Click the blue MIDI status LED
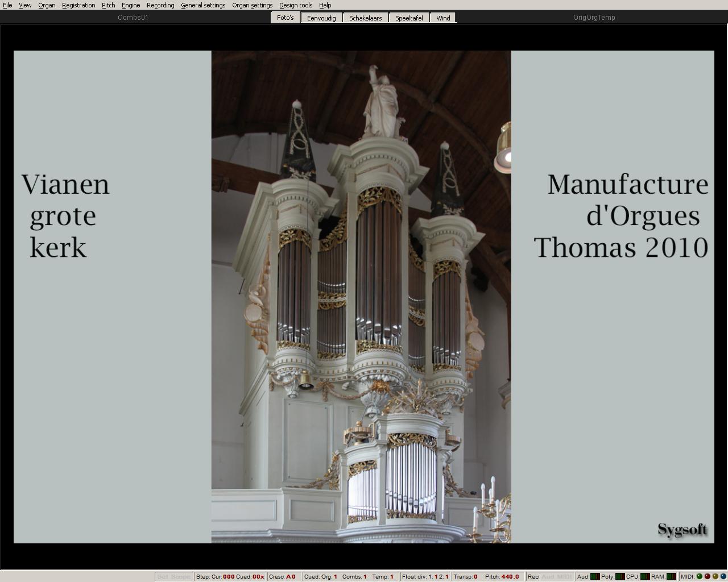The image size is (728, 582). pyautogui.click(x=723, y=576)
